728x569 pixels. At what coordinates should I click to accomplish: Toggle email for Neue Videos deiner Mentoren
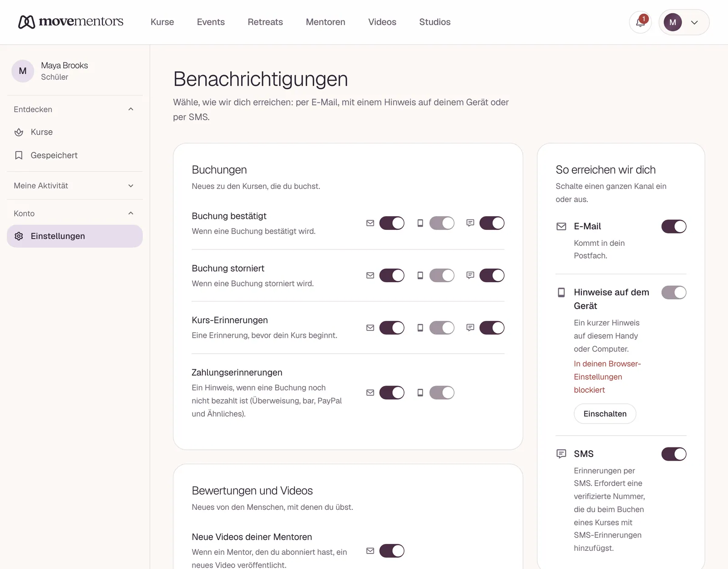[x=392, y=551]
